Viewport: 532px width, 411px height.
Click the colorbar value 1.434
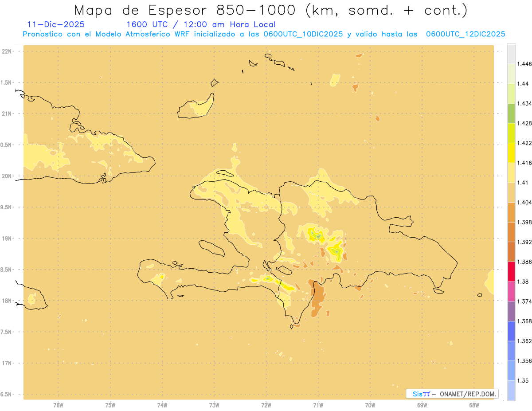pyautogui.click(x=525, y=103)
